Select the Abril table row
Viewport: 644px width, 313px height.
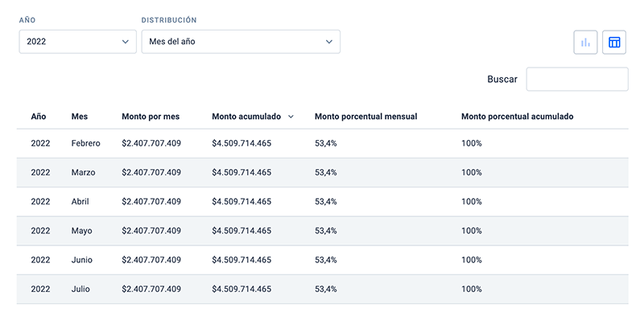(323, 202)
